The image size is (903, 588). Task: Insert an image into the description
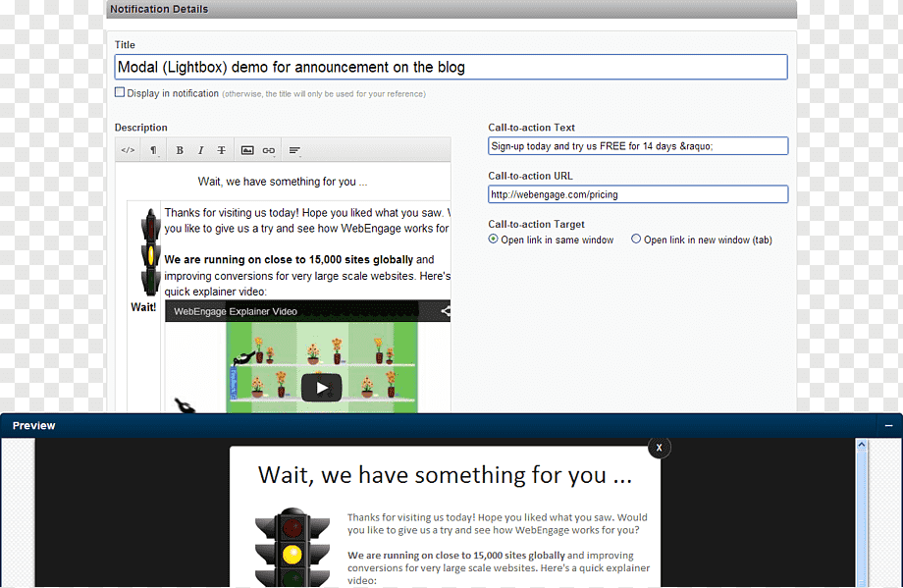pyautogui.click(x=247, y=150)
